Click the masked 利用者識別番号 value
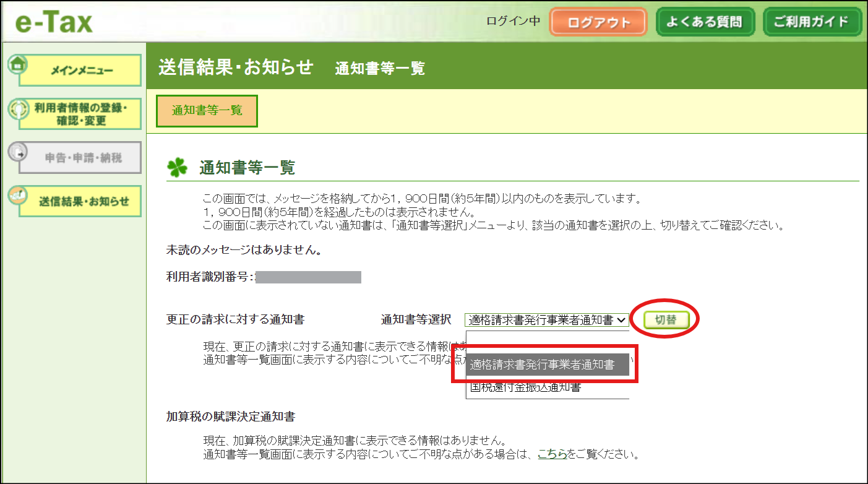 pyautogui.click(x=308, y=277)
